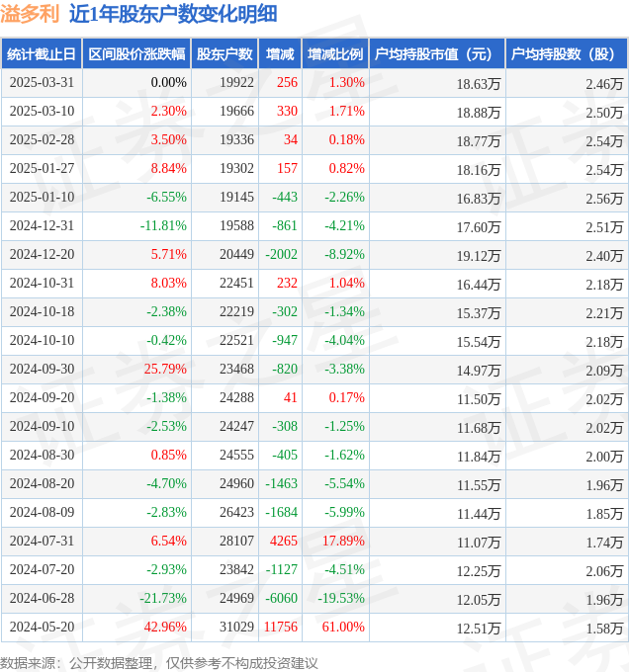This screenshot has height=672, width=629.
Task: Click the 溢多利 stock name title
Action: 30,14
